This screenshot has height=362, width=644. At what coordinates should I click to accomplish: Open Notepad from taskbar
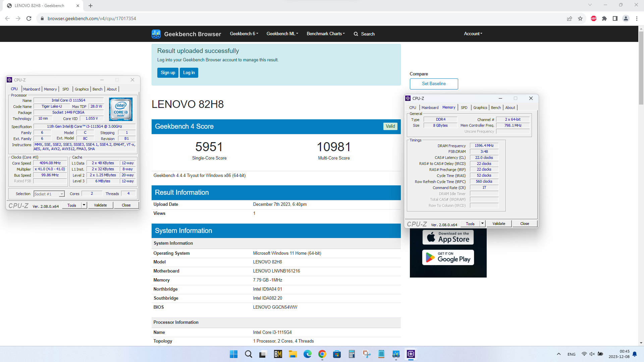tap(381, 354)
